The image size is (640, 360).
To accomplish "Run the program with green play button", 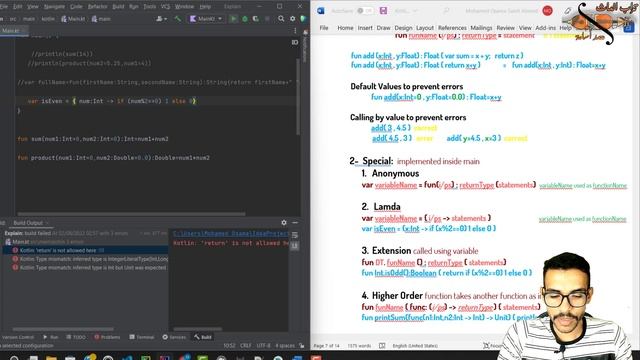I will [233, 19].
